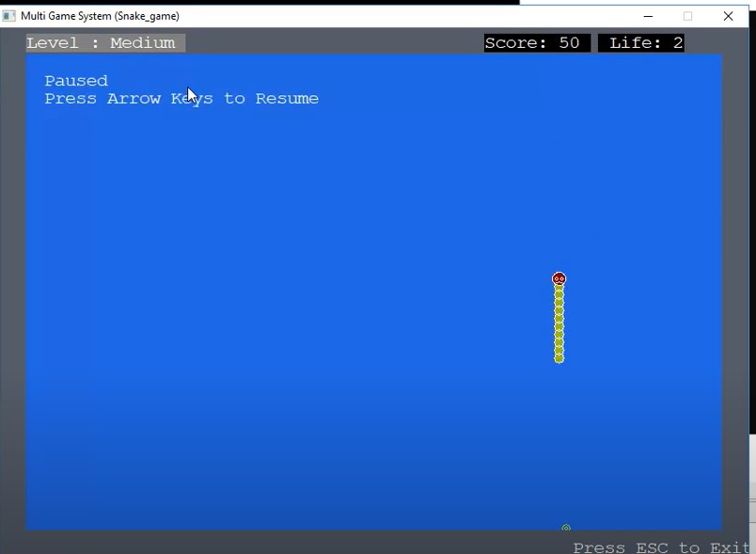The image size is (756, 554).
Task: Click the Score: 50 display
Action: pyautogui.click(x=536, y=41)
